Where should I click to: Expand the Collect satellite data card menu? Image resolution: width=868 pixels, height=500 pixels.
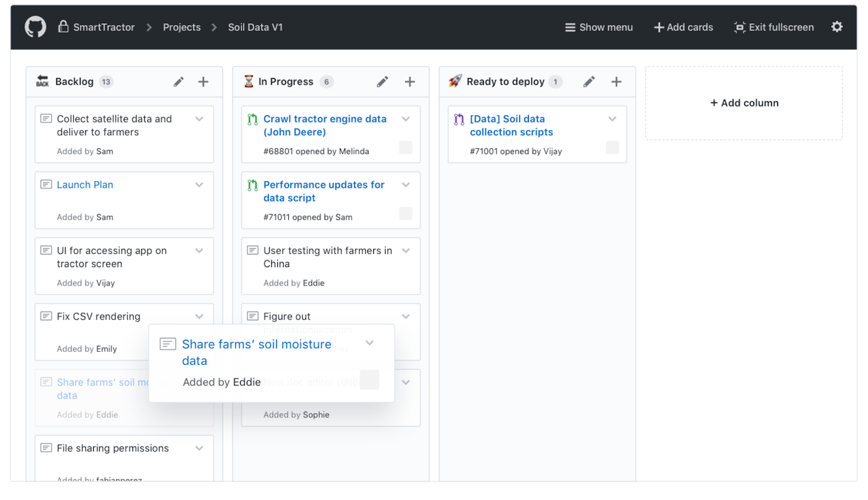199,118
